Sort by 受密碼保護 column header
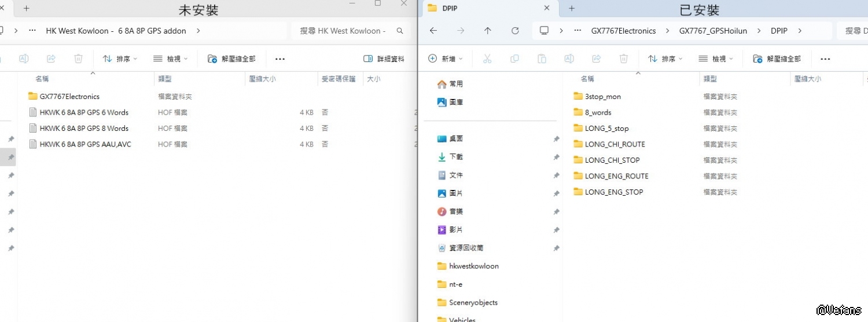The width and height of the screenshot is (868, 322). 338,79
